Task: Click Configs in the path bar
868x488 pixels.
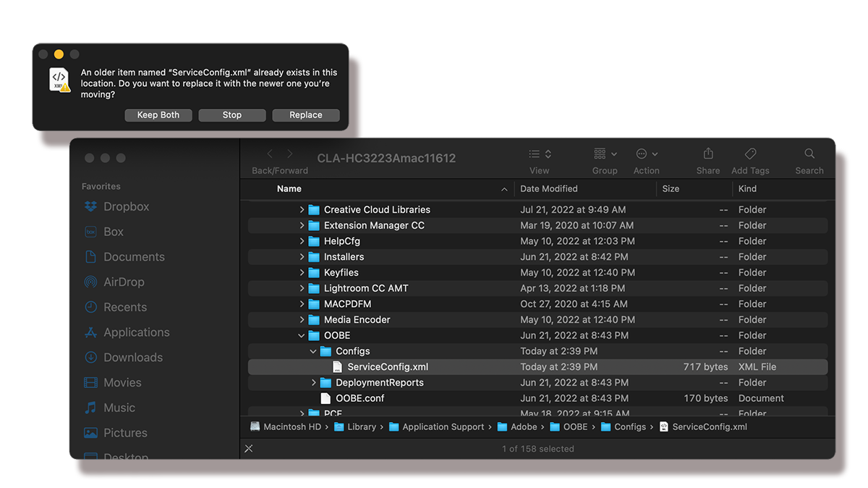Action: [624, 427]
